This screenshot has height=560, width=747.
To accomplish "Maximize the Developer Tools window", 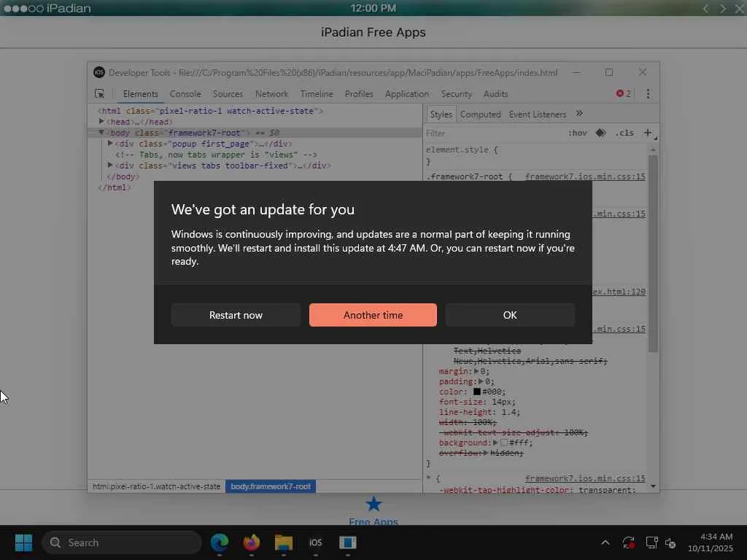I will pos(609,72).
